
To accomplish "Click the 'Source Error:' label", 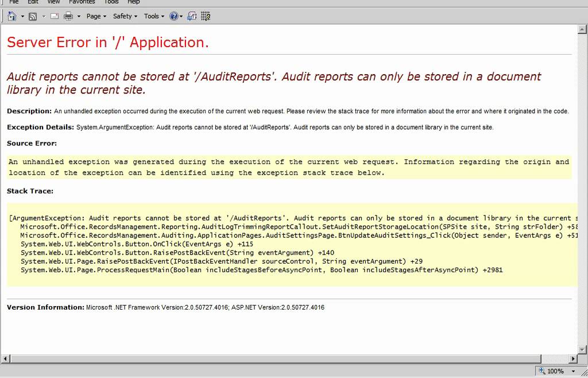I will pyautogui.click(x=32, y=143).
